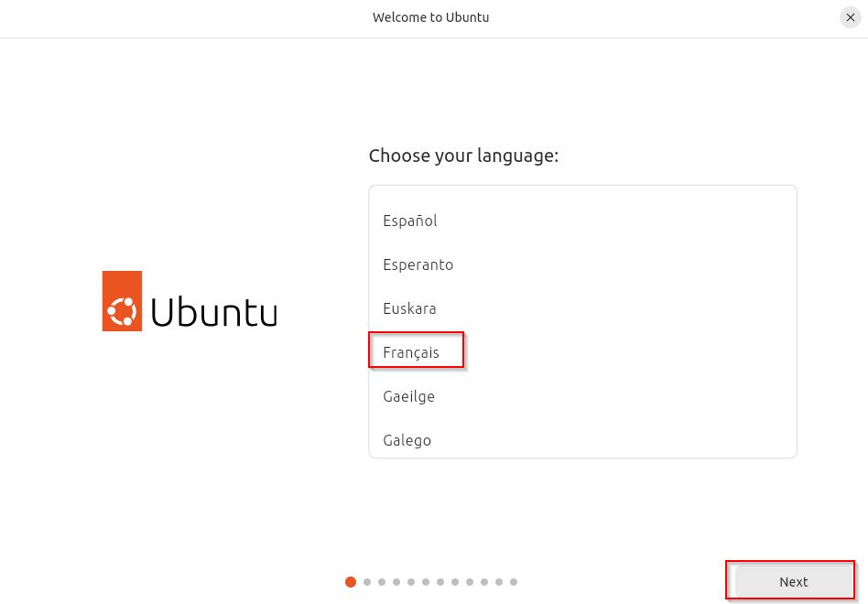Image resolution: width=868 pixels, height=604 pixels.
Task: Pick Français in the language list
Action: tap(582, 352)
